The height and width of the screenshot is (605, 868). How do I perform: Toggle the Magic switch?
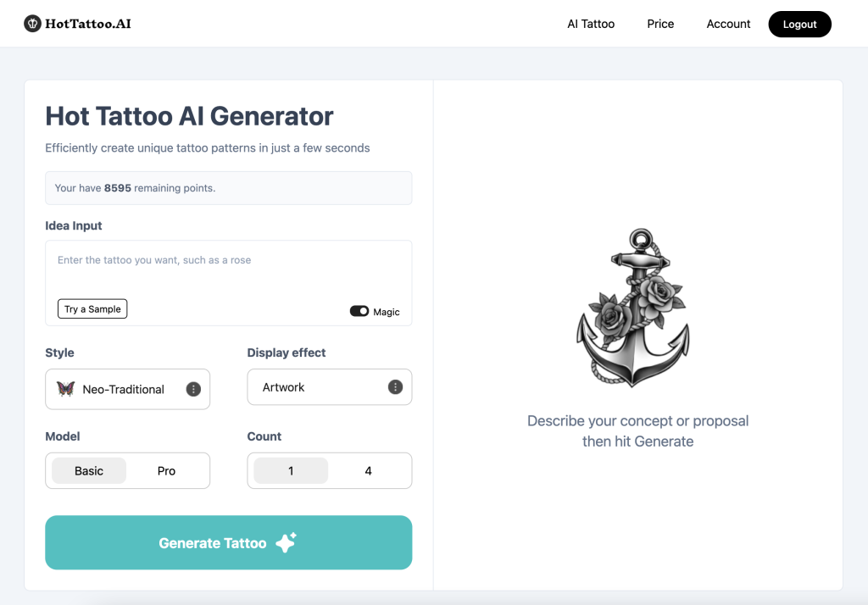359,311
